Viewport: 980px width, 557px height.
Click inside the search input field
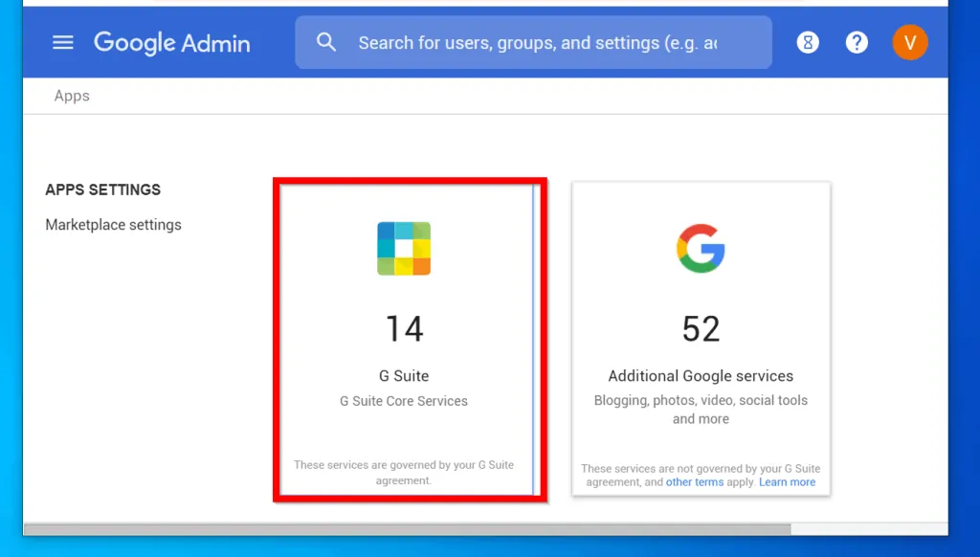pos(536,42)
